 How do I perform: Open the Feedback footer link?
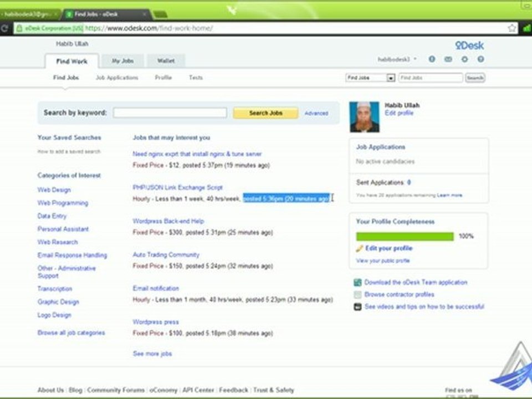(233, 390)
